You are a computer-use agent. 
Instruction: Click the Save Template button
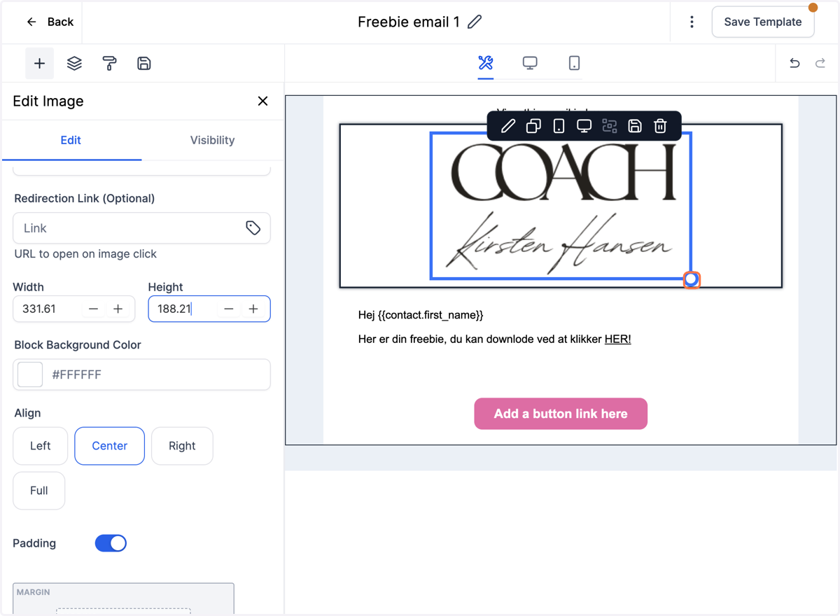click(x=762, y=22)
